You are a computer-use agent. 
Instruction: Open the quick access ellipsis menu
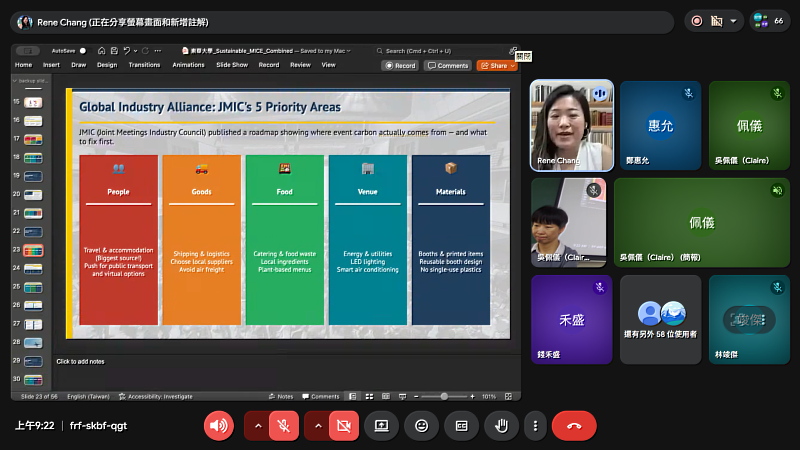pyautogui.click(x=158, y=51)
